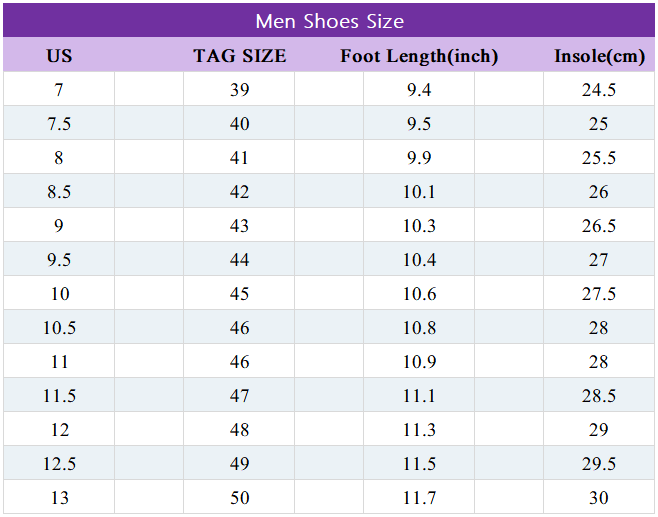658x517 pixels.
Task: Select the foot length 10.4 cell
Action: [x=419, y=260]
